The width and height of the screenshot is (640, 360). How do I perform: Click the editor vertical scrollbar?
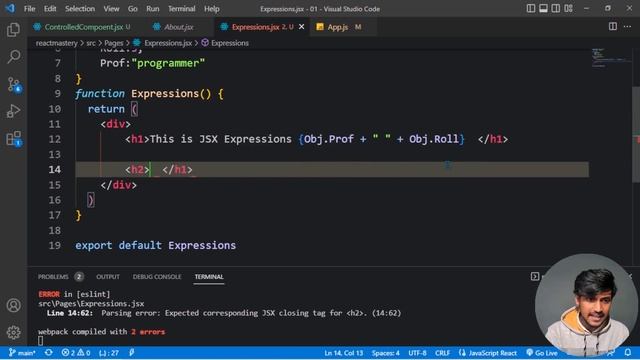coord(636,135)
